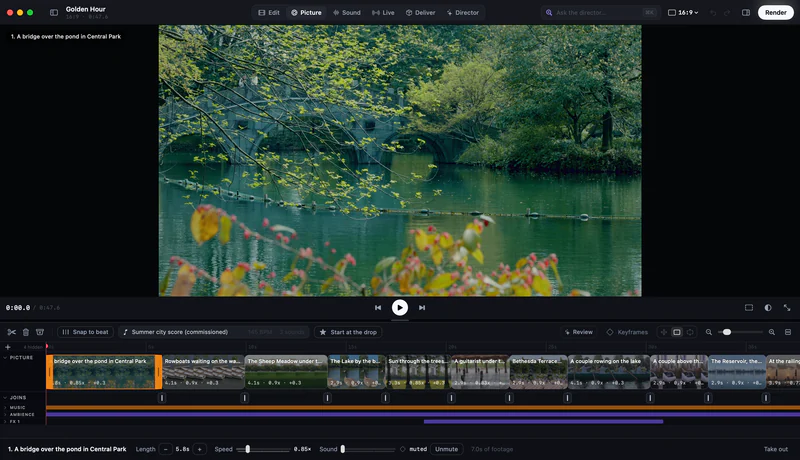Open the Deliver tab

click(x=420, y=12)
